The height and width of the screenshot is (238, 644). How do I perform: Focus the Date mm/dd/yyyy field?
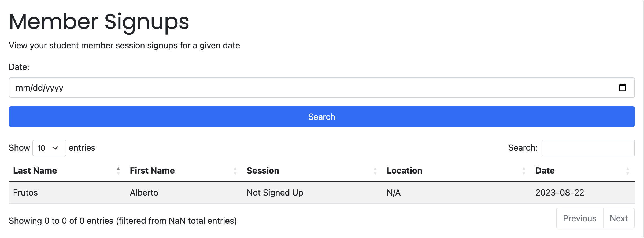click(322, 88)
